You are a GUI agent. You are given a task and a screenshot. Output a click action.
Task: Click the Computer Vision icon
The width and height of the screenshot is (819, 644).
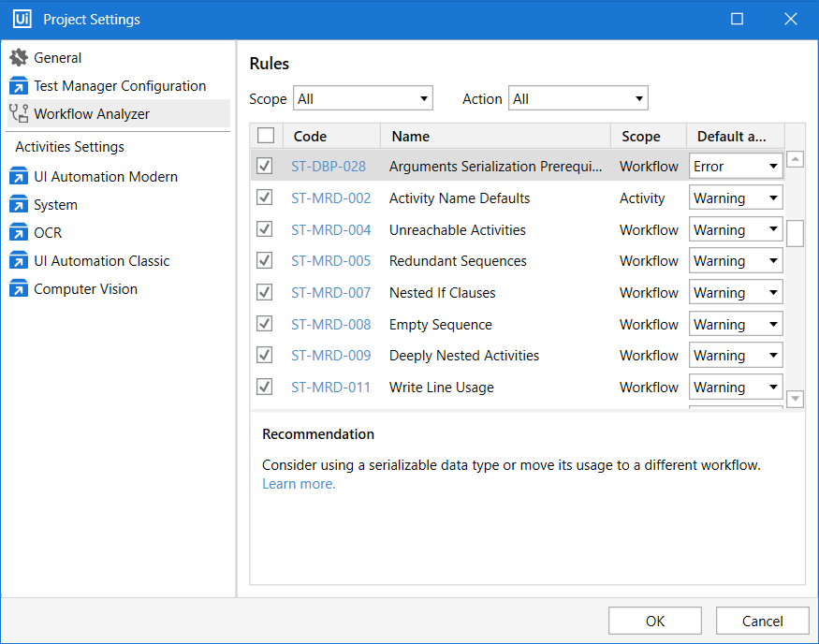coord(19,289)
